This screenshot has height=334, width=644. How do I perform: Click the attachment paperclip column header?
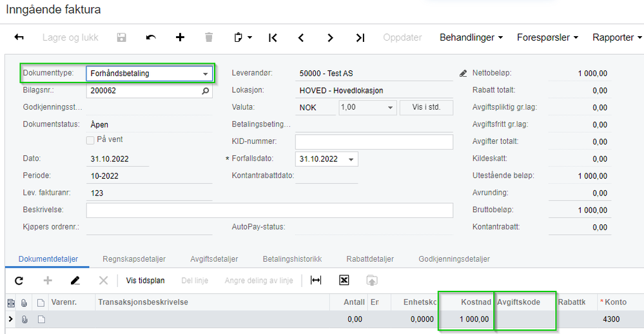[x=24, y=303]
